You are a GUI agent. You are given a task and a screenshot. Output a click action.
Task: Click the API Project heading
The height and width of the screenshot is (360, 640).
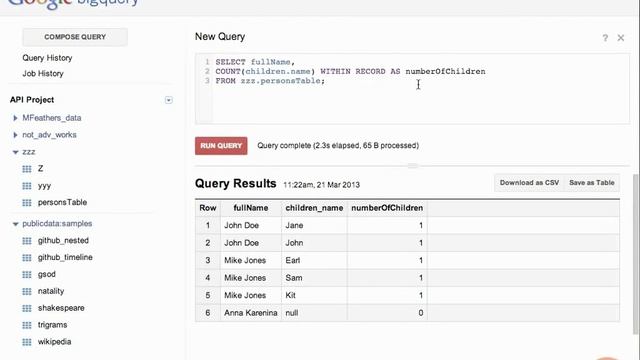pyautogui.click(x=32, y=100)
